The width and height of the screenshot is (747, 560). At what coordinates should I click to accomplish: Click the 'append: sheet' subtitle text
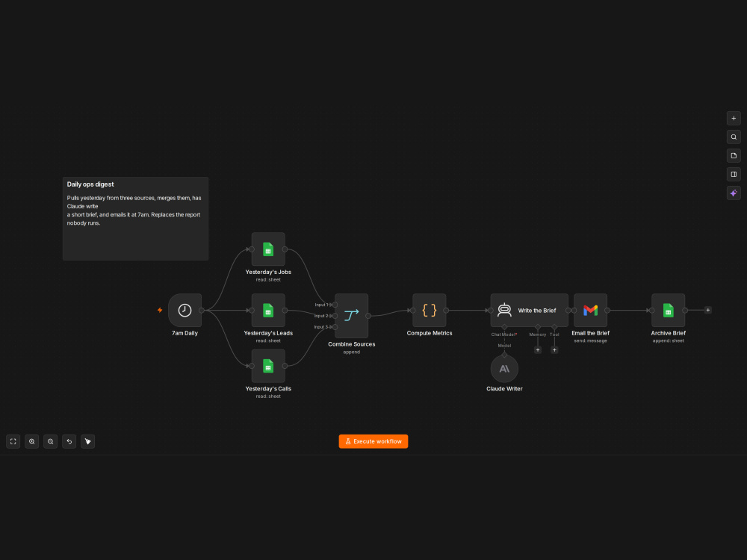668,340
